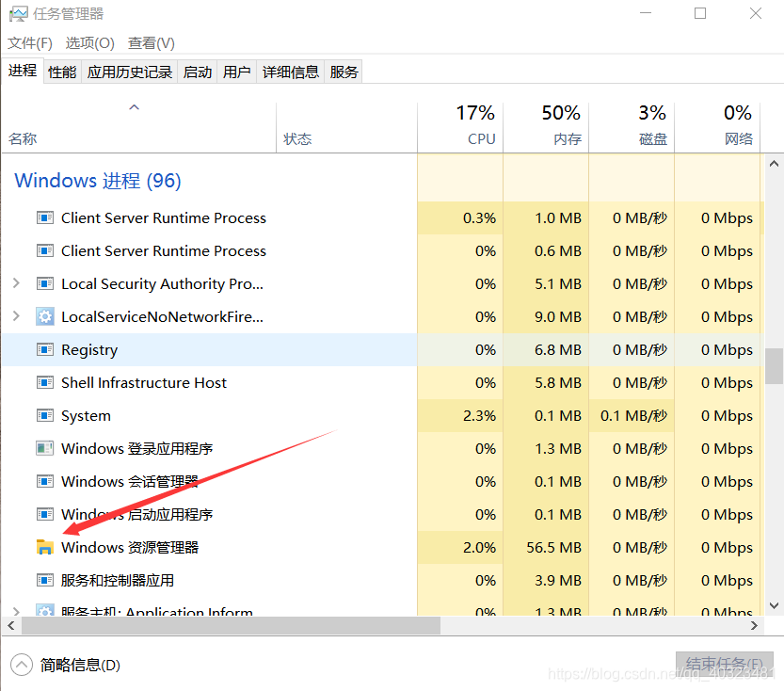The height and width of the screenshot is (691, 784).
Task: Select the Windows 登录应用程序 process name
Action: [137, 449]
